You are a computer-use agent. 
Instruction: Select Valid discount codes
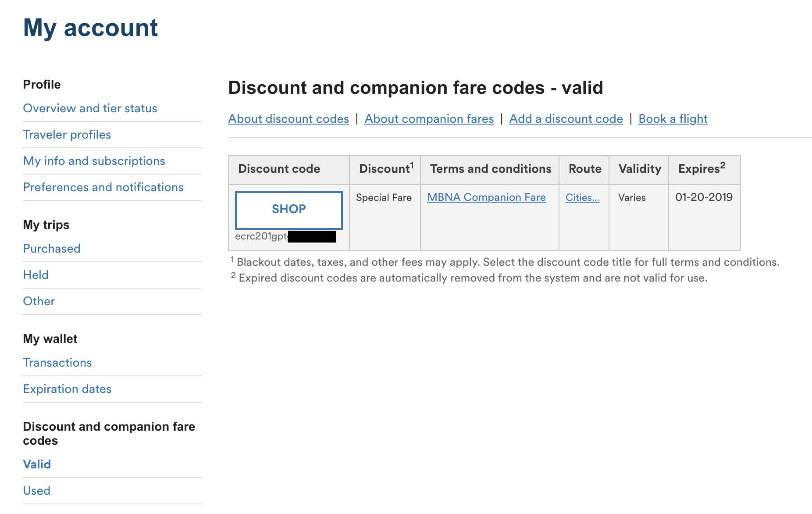(37, 464)
